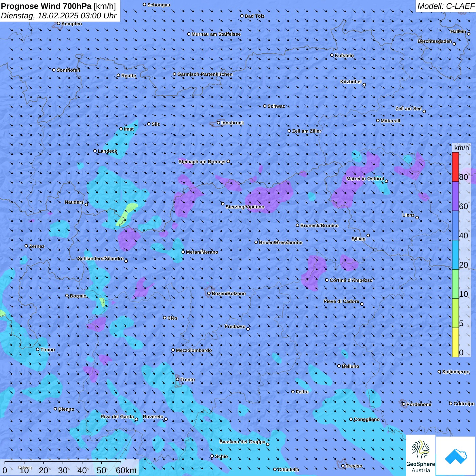Click the km/h legend unit label

[461, 148]
